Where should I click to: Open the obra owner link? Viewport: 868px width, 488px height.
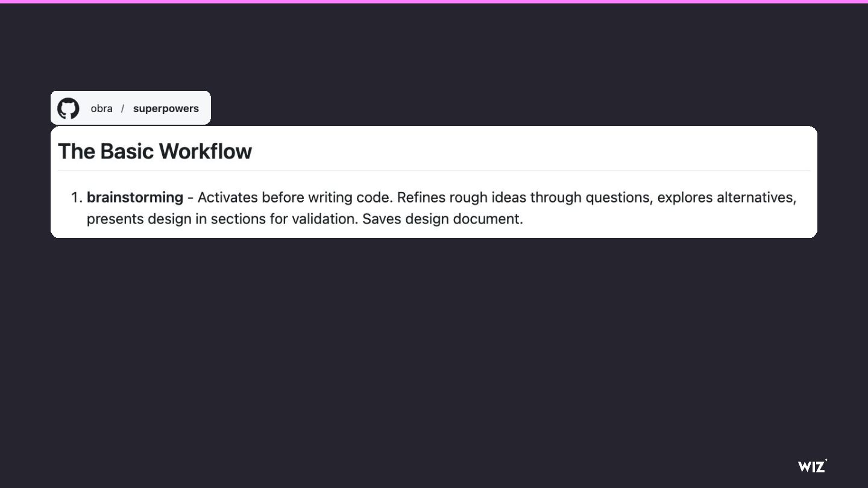[x=101, y=108]
